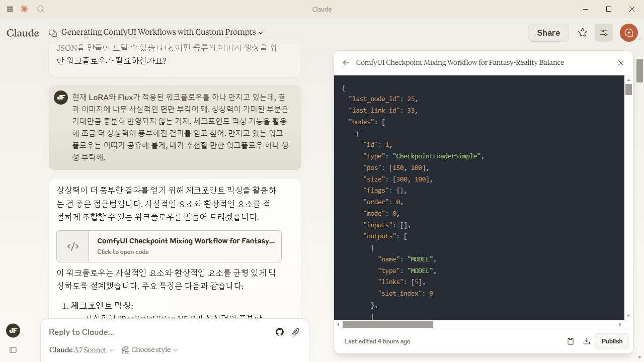Screen dimensions: 644x362
Task: Click the Share button
Action: click(548, 33)
